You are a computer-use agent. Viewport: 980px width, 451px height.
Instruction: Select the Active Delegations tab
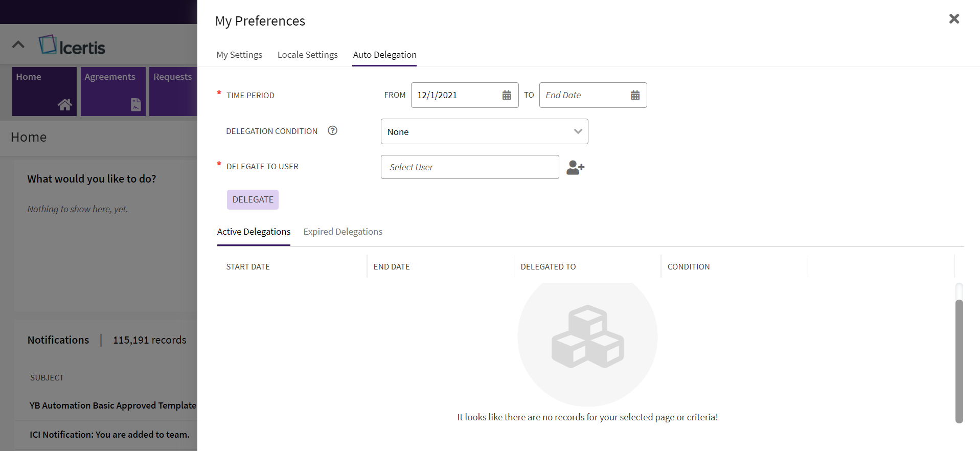[x=254, y=232]
